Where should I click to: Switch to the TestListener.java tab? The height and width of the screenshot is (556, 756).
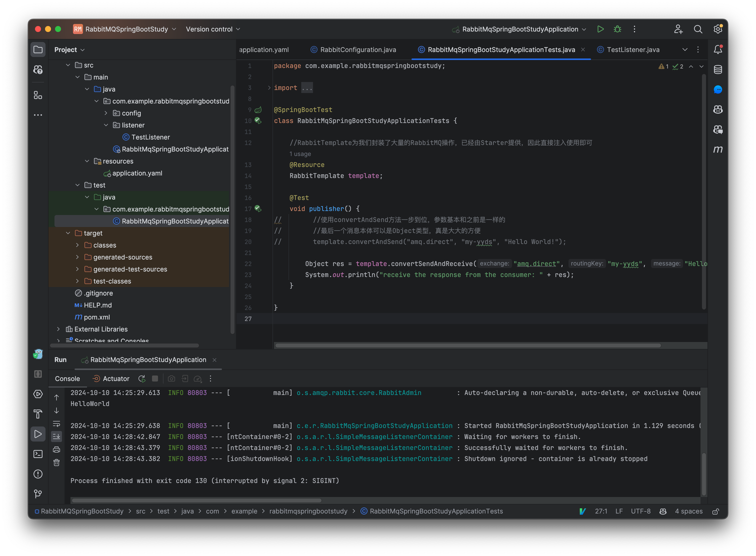[x=633, y=49]
